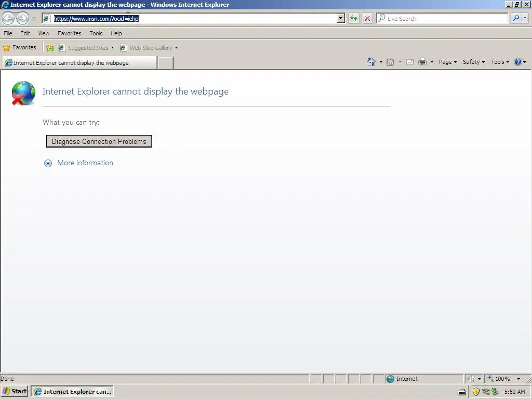Screen dimensions: 532x399
Task: Open the Edit menu
Action: (25, 33)
